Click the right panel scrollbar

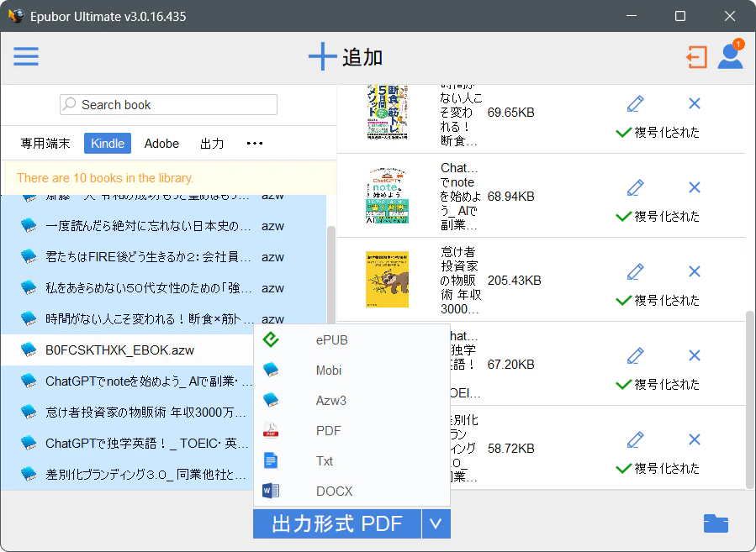[x=750, y=399]
